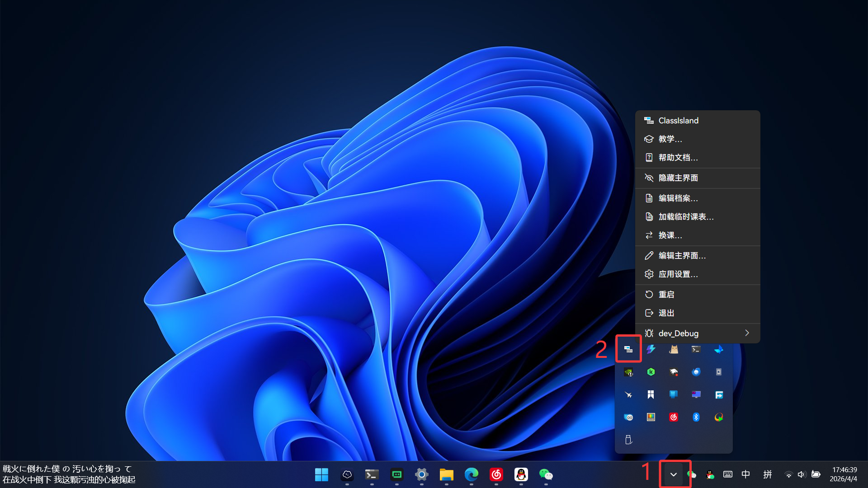Toggle the 中 input language indicator

coord(746,474)
